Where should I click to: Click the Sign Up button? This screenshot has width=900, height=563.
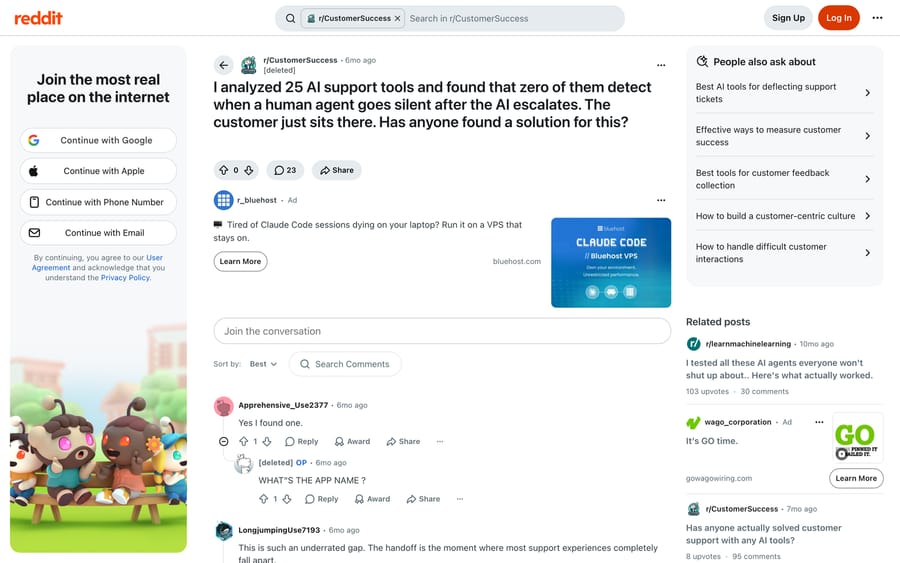(x=788, y=18)
